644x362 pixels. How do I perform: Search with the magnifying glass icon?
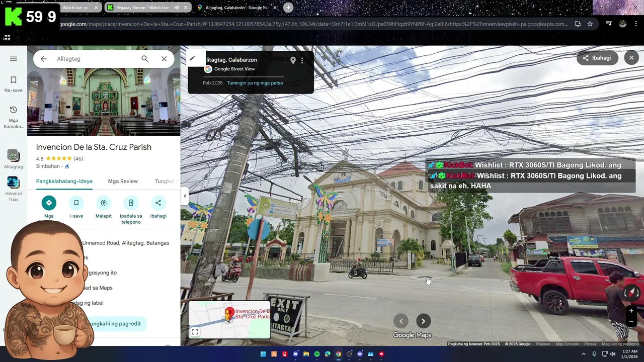coord(145,59)
